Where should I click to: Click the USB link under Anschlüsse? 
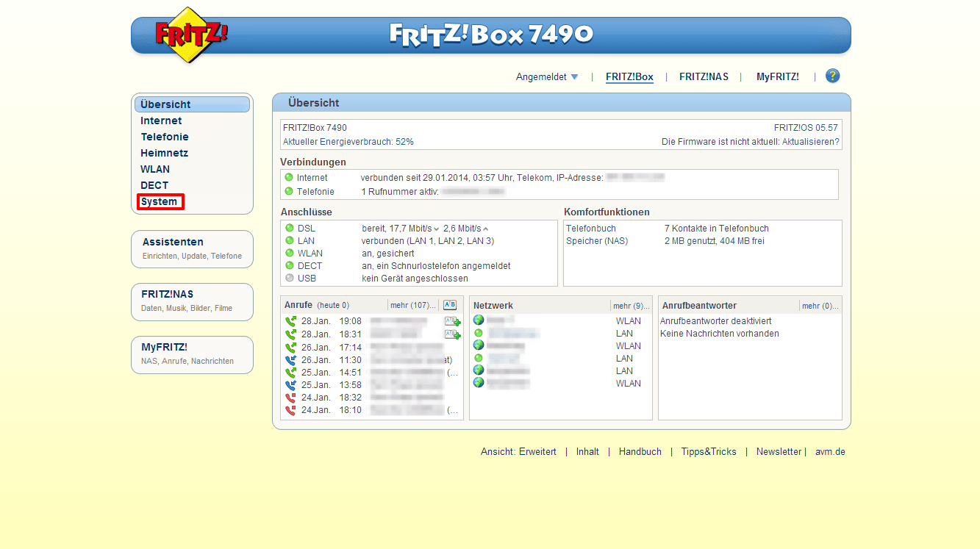tap(307, 278)
